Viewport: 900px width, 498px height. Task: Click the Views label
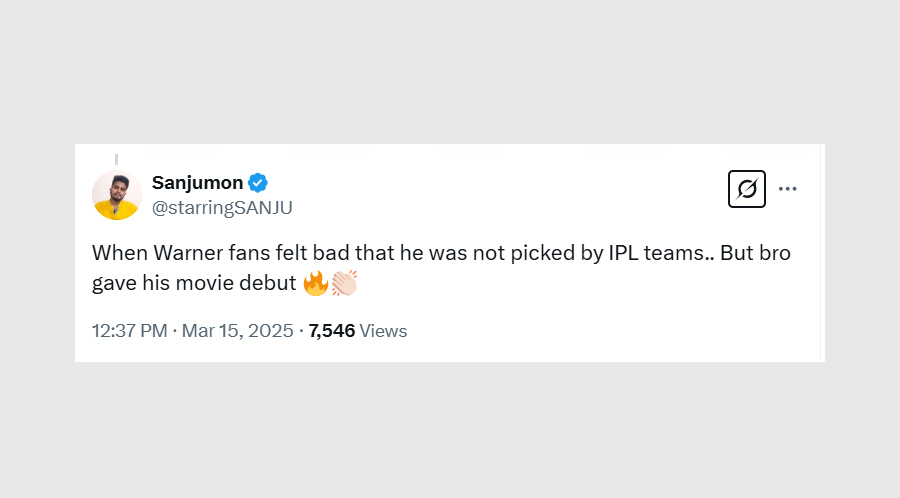tap(383, 331)
